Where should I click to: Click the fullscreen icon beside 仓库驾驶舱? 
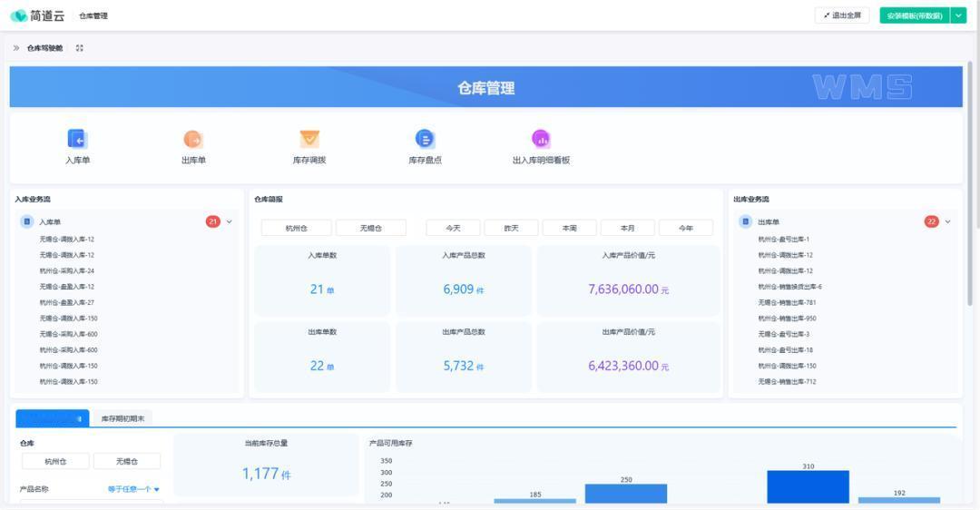(x=79, y=48)
